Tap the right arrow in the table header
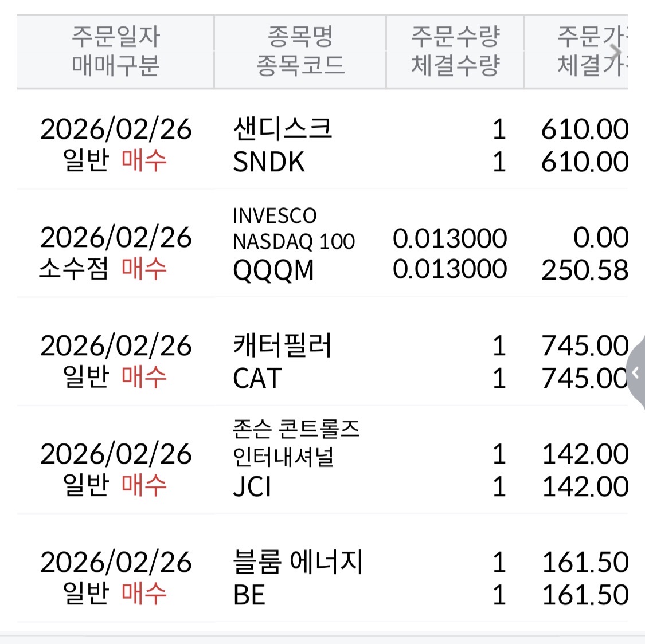Image resolution: width=645 pixels, height=644 pixels. coord(616,52)
